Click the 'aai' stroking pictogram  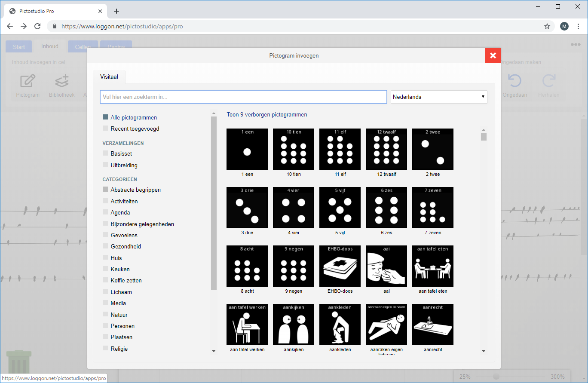(x=386, y=266)
